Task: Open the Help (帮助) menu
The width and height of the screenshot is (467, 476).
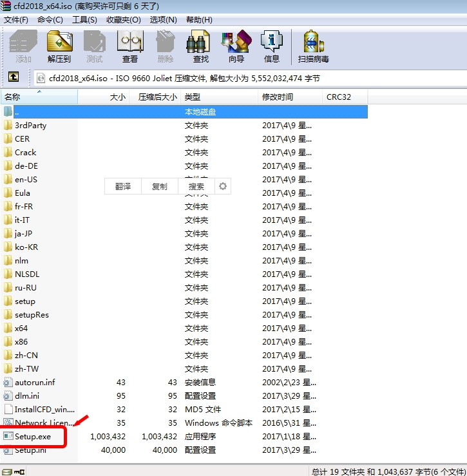Action: point(199,20)
